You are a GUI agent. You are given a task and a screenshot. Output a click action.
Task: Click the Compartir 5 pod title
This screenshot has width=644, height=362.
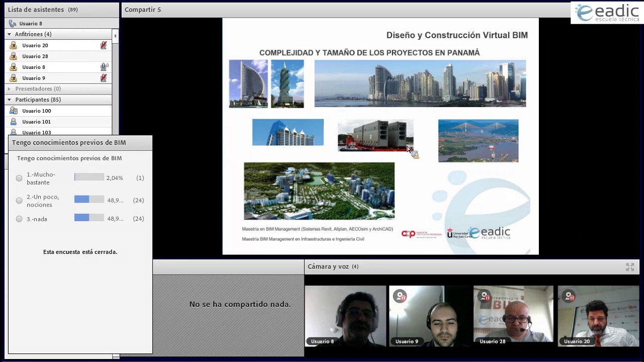[x=143, y=10]
